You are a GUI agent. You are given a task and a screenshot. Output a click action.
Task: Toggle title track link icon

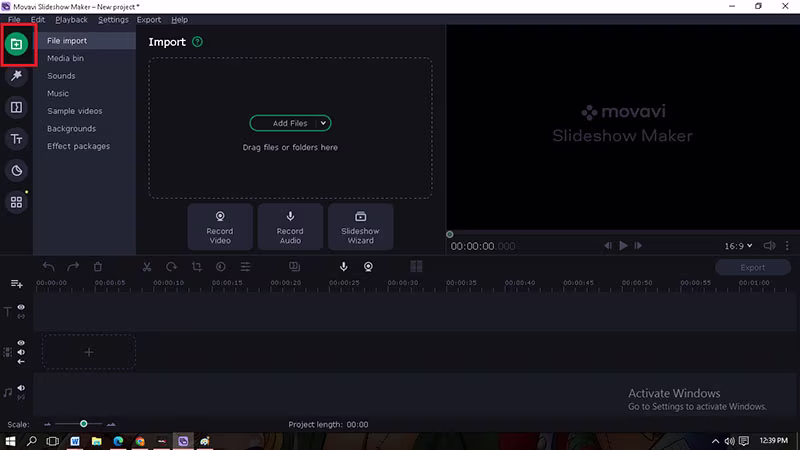point(21,316)
